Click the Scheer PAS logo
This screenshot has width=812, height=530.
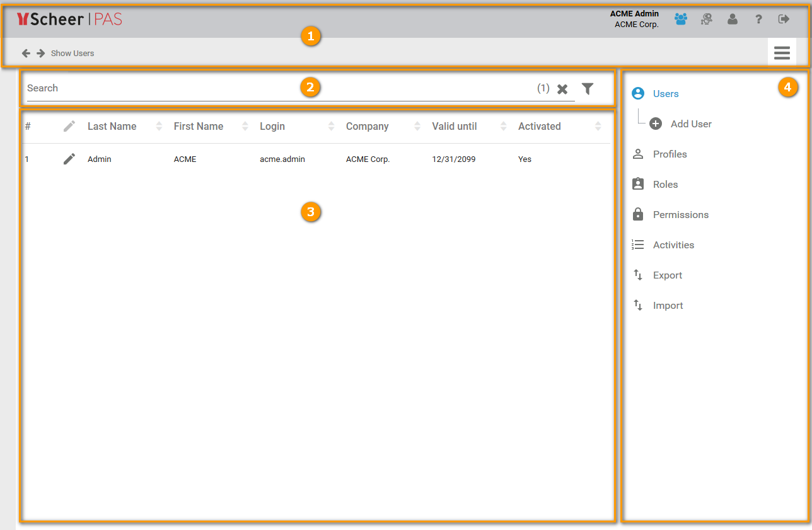click(69, 19)
